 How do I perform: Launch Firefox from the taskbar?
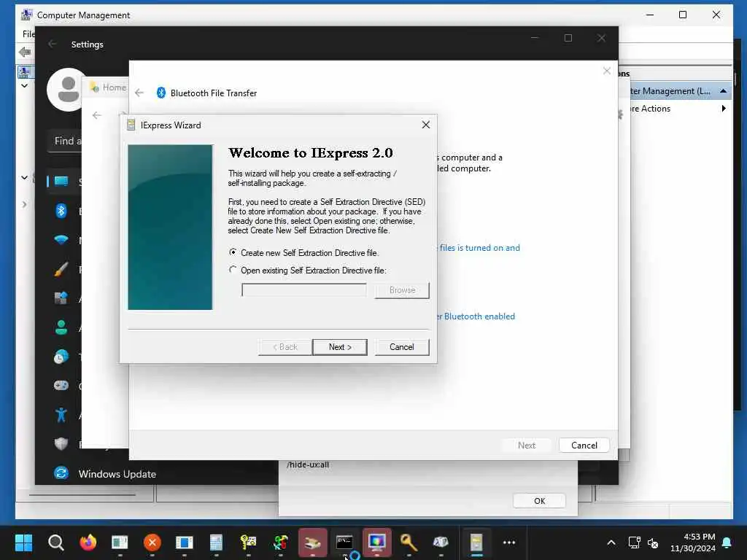(88, 542)
